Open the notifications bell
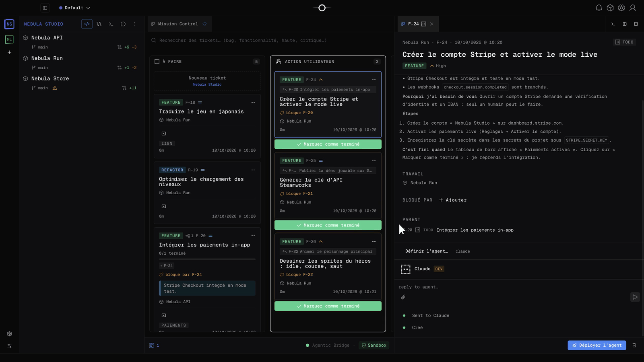This screenshot has height=362, width=644. tap(599, 8)
